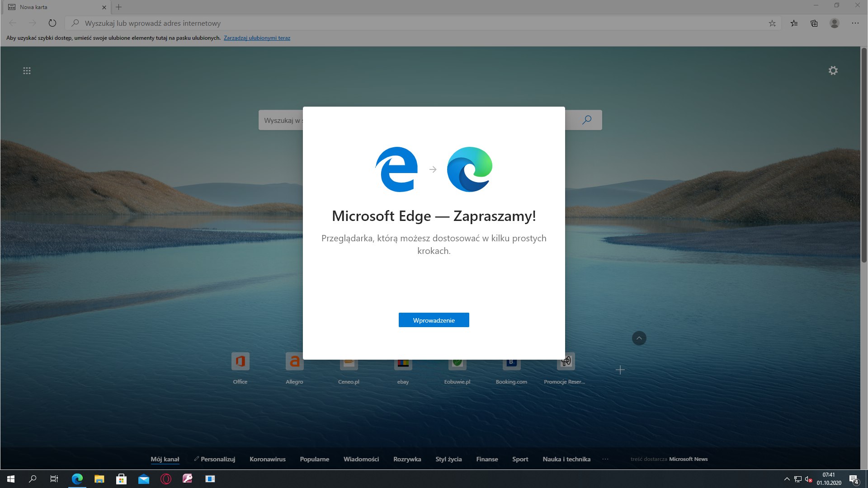Viewport: 868px width, 488px height.
Task: Open the network status tray icon
Action: coord(798,479)
